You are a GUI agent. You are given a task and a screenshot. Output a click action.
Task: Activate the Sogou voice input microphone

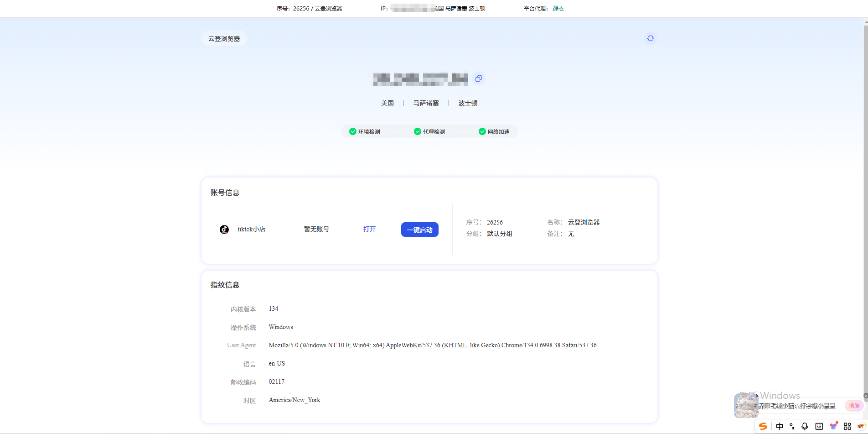[804, 426]
